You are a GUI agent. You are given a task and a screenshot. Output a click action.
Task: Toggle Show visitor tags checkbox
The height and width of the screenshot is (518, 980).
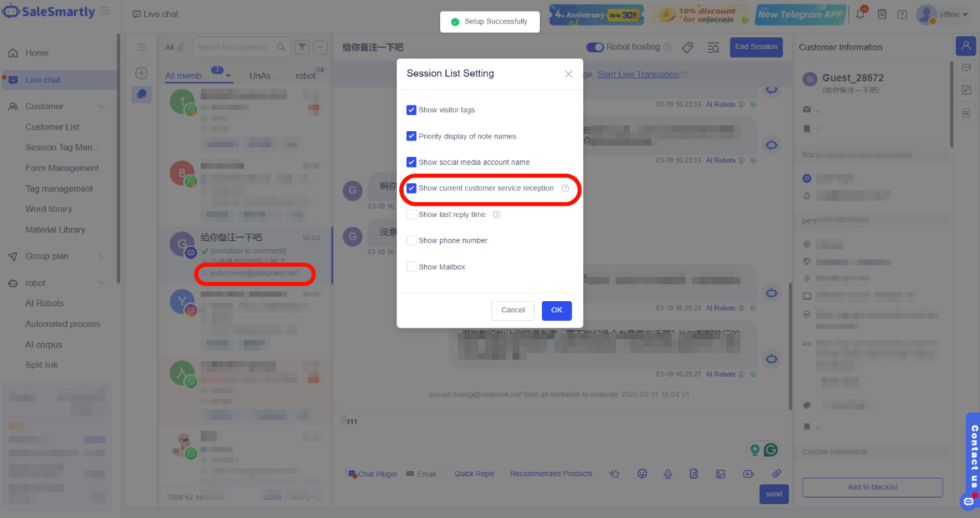point(412,110)
